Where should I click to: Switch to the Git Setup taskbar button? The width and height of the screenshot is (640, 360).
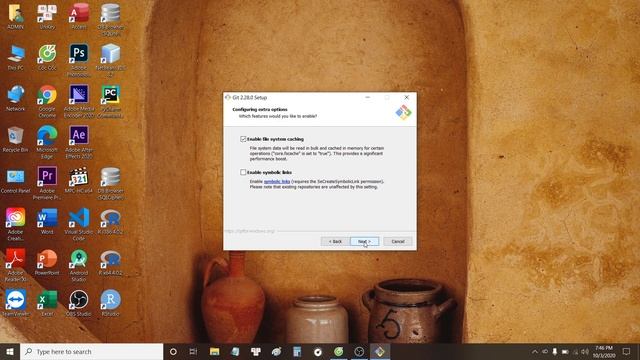[380, 351]
